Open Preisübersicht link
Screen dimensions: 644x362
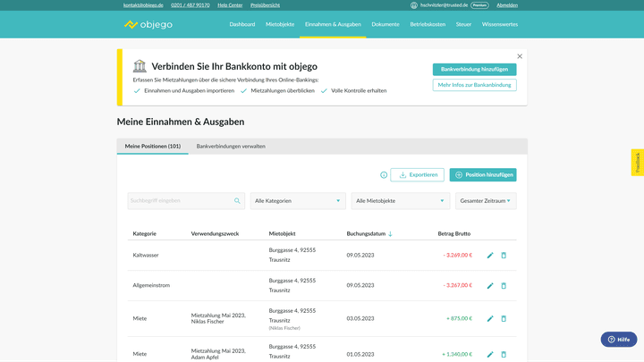click(266, 5)
